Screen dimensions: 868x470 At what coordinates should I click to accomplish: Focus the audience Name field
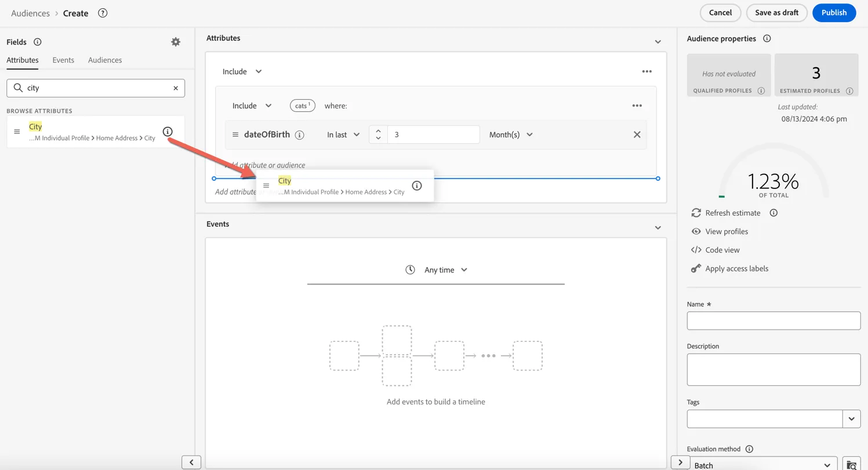click(x=773, y=320)
